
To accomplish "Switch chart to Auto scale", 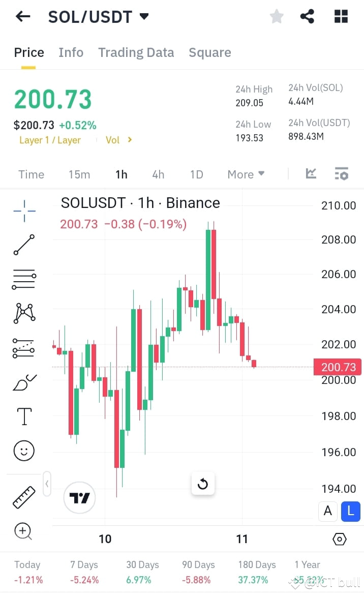I will (328, 512).
